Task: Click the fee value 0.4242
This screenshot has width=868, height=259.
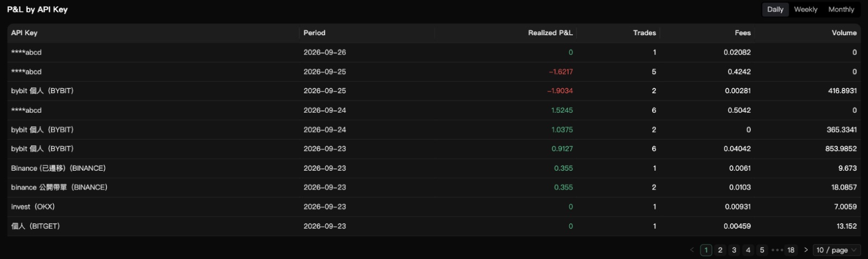Action: (x=739, y=72)
